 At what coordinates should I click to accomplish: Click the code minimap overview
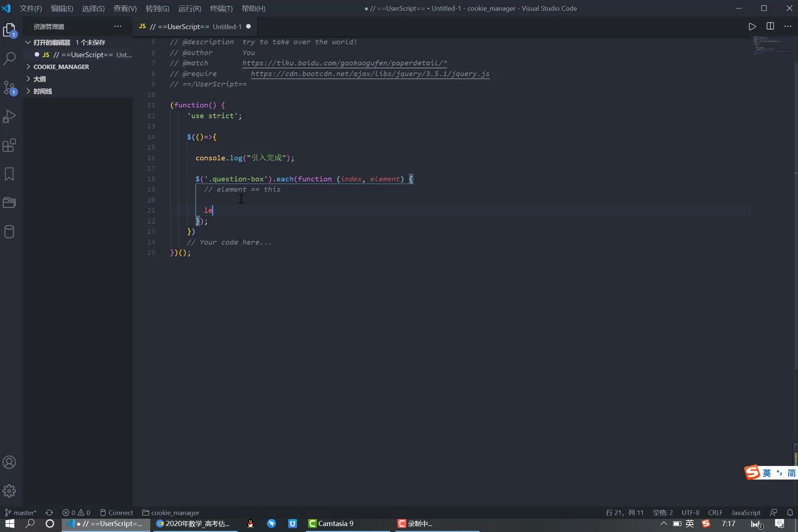pyautogui.click(x=773, y=45)
